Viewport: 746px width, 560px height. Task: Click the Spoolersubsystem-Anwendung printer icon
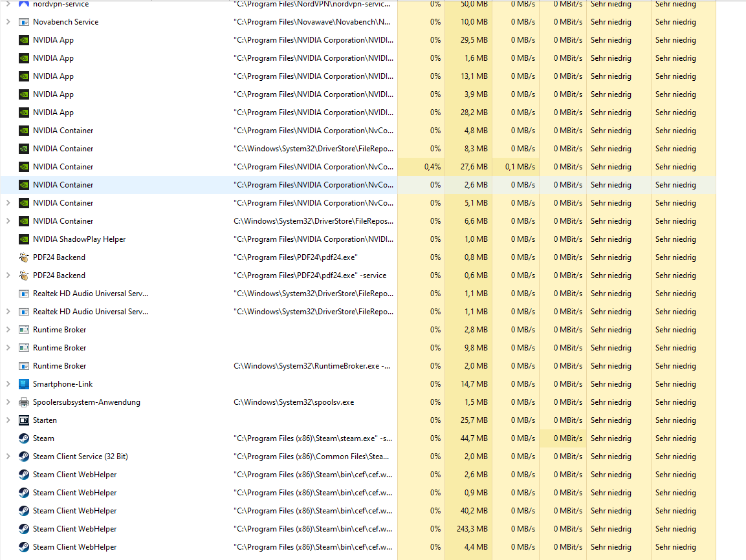coord(24,402)
